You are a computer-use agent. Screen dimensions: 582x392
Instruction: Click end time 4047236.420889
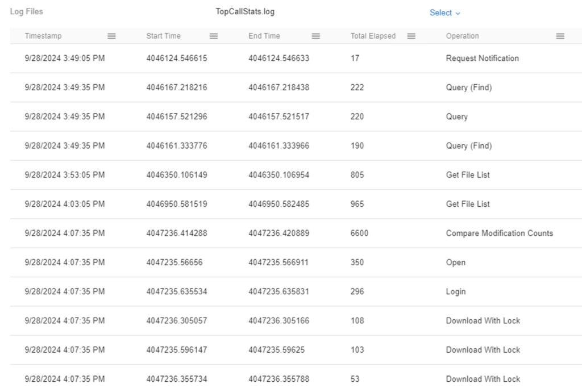278,233
